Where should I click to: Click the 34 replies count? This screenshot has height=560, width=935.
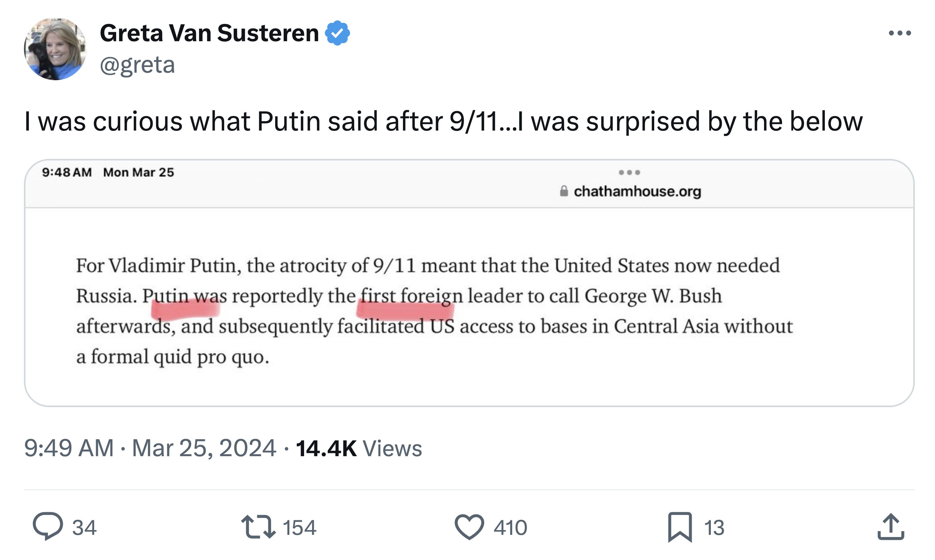click(84, 528)
